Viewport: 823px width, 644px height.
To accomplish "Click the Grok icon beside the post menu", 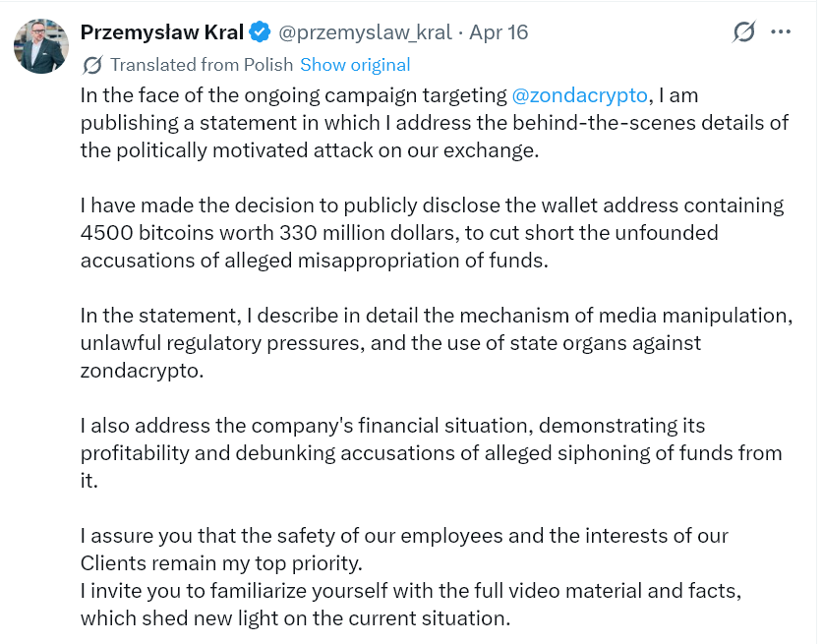I will pyautogui.click(x=744, y=32).
